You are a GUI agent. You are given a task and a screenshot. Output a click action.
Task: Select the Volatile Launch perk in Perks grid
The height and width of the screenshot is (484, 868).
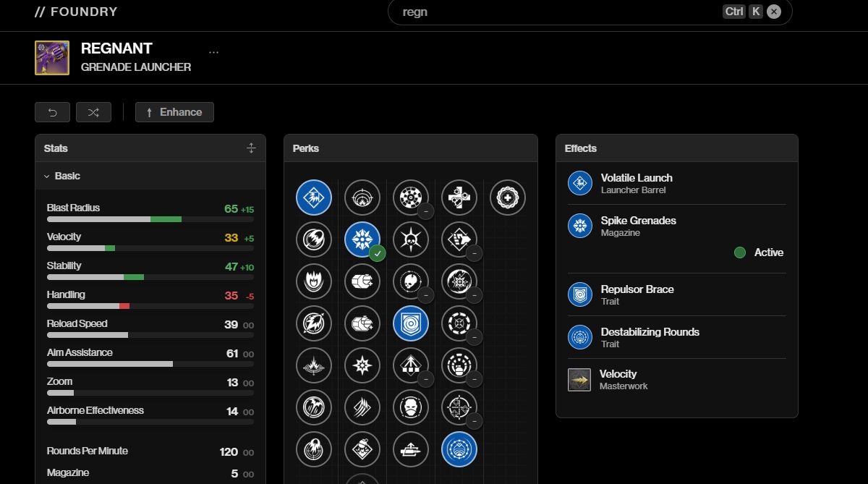click(314, 198)
